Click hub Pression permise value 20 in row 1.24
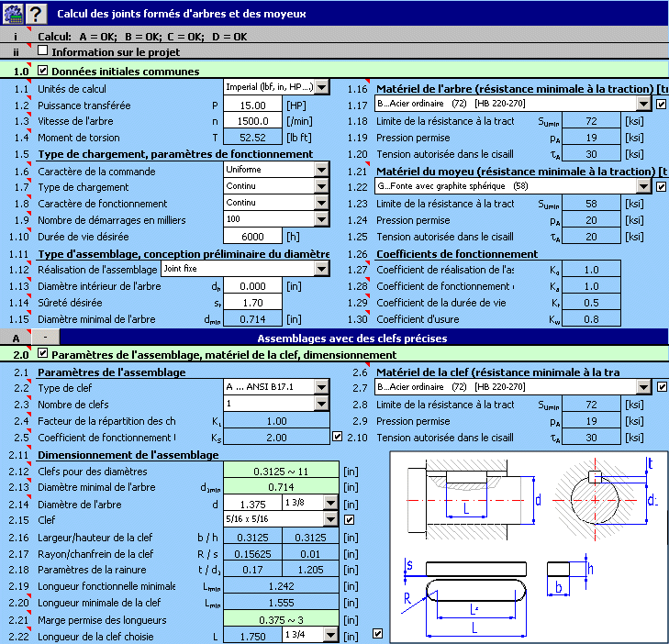Viewport: 669px width, 644px height. [591, 220]
